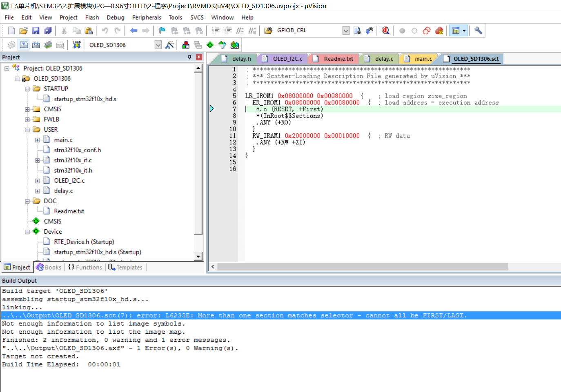The image size is (561, 392).
Task: Open Options for Target magic wand icon
Action: coord(170,45)
